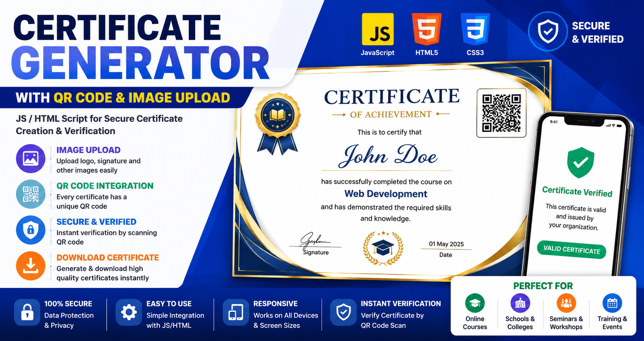Click the INSTANT VERIFICATION label
This screenshot has width=644, height=341.
401,304
